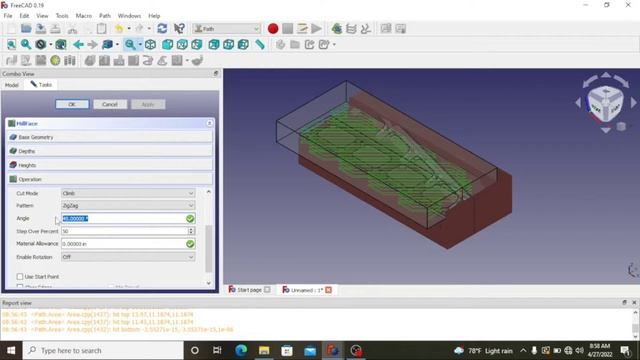Switch to the Model tab
Screen dimensions: 640x360
click(12, 85)
